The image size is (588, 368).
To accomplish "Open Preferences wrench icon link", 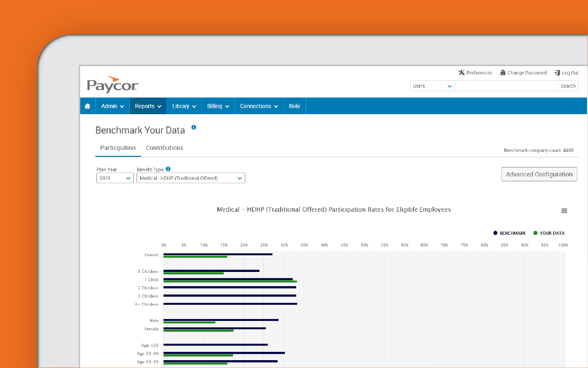I will (x=461, y=73).
